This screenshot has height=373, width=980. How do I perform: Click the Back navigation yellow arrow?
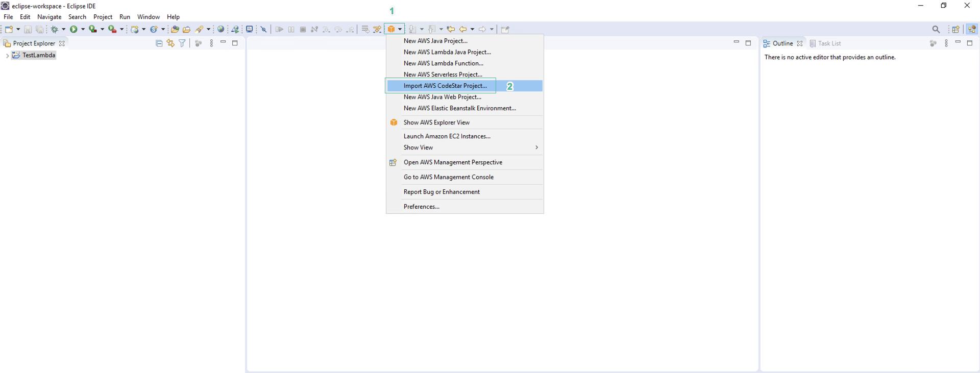coord(463,30)
